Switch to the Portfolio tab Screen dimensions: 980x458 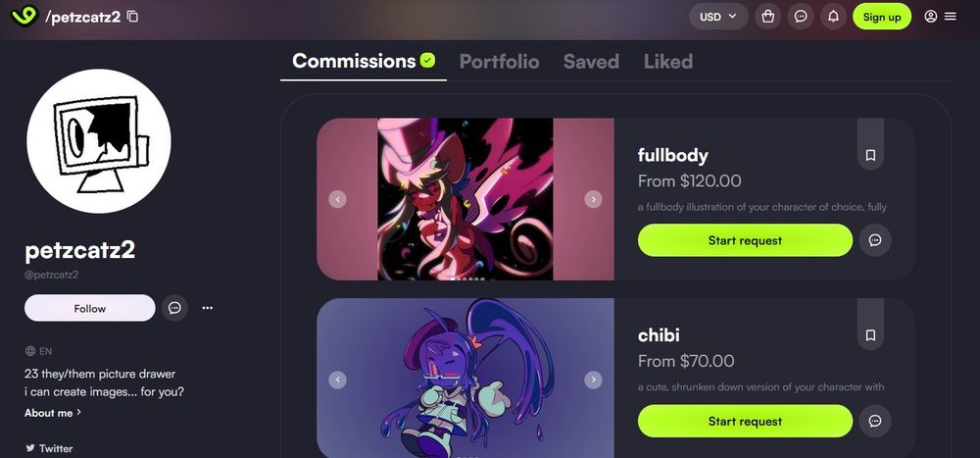pos(500,62)
